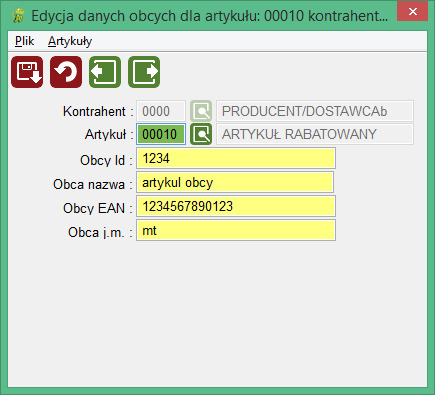Click the ARTYKUŁ RABATOWANY name field
Image resolution: width=435 pixels, height=395 pixels.
pyautogui.click(x=315, y=134)
